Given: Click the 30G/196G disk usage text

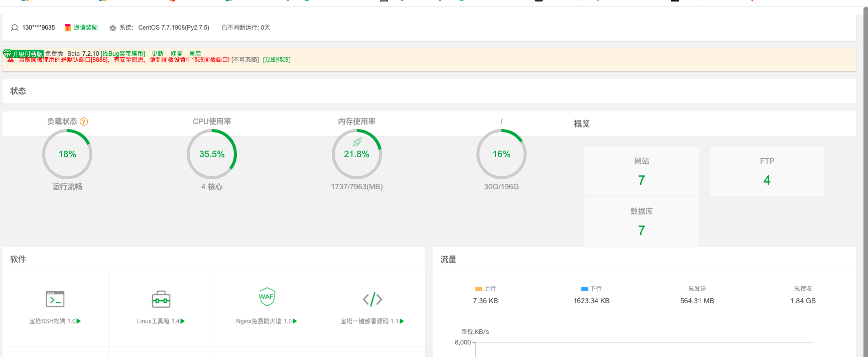Looking at the screenshot, I should click(502, 187).
